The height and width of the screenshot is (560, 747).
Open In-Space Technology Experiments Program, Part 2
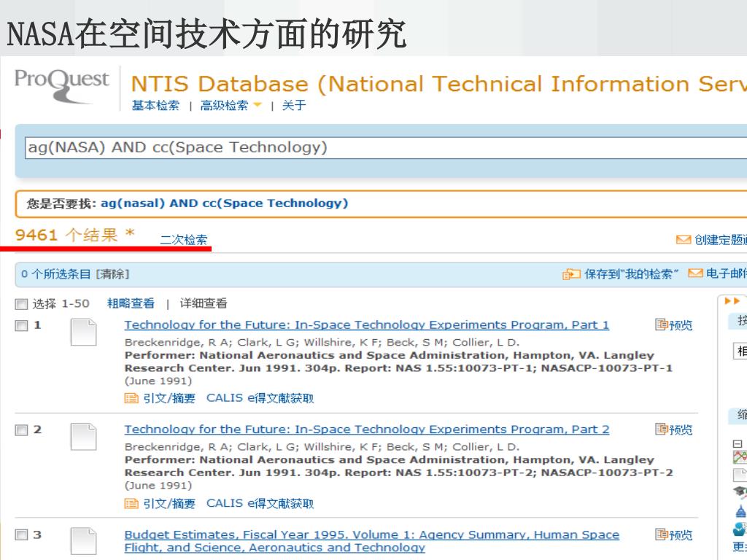(x=367, y=429)
